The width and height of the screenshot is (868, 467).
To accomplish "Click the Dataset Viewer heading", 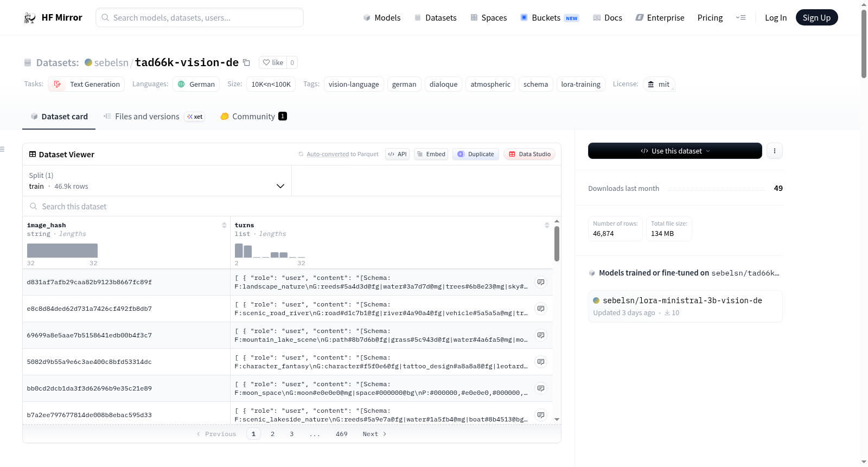I will (67, 155).
